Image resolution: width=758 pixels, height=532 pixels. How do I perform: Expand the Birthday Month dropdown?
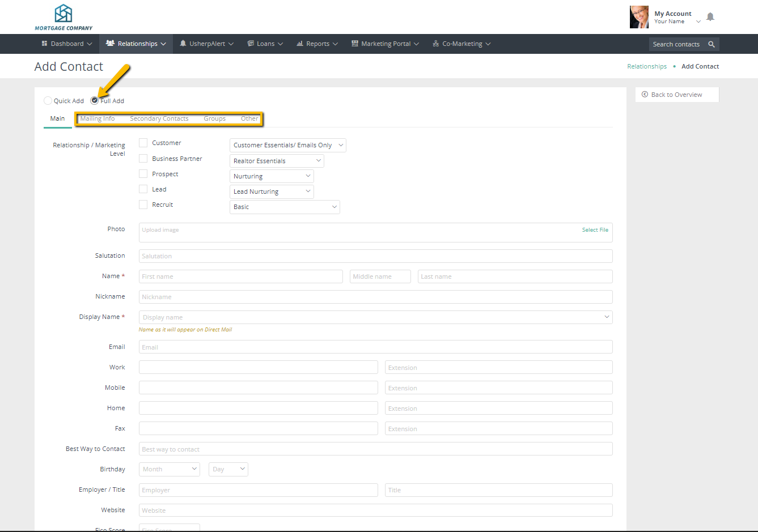point(170,469)
